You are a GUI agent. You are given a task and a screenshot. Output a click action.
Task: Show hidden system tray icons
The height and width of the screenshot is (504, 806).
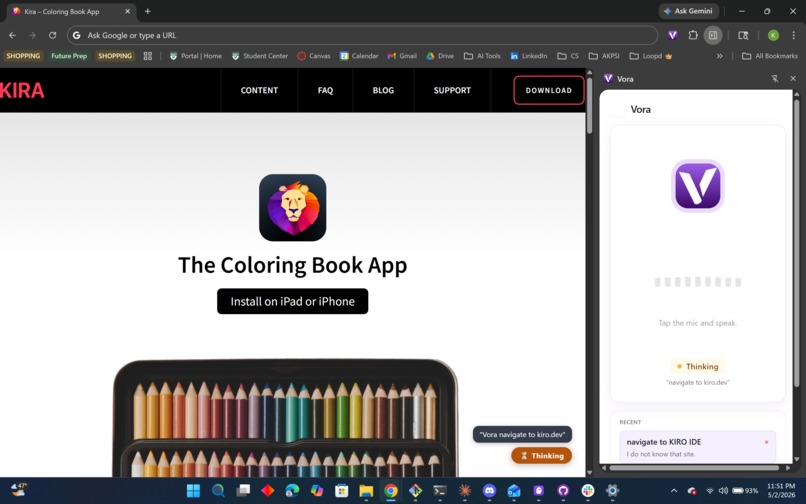point(674,491)
